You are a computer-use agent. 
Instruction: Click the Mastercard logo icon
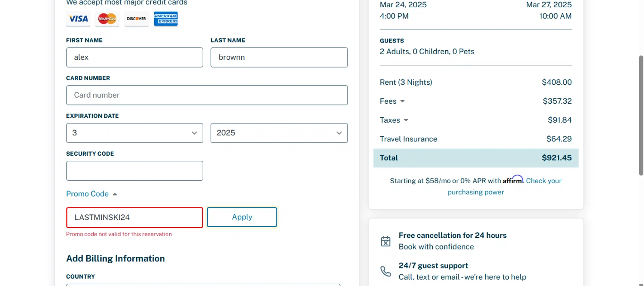pos(107,19)
